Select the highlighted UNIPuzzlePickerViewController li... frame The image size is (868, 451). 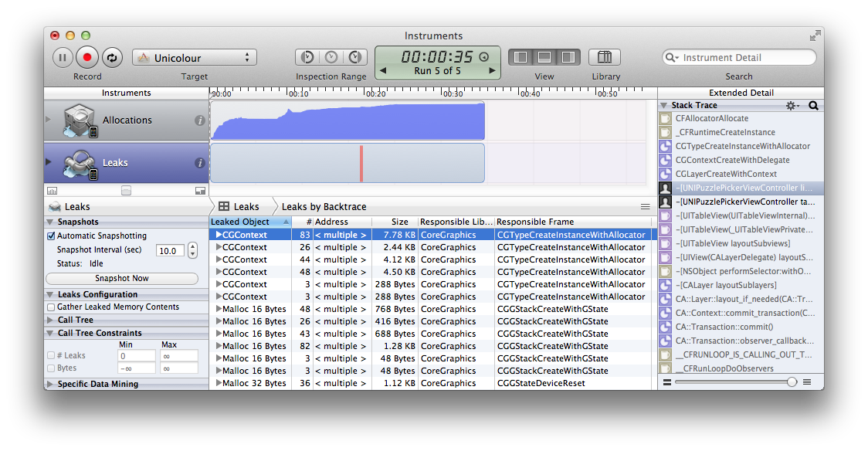[741, 188]
